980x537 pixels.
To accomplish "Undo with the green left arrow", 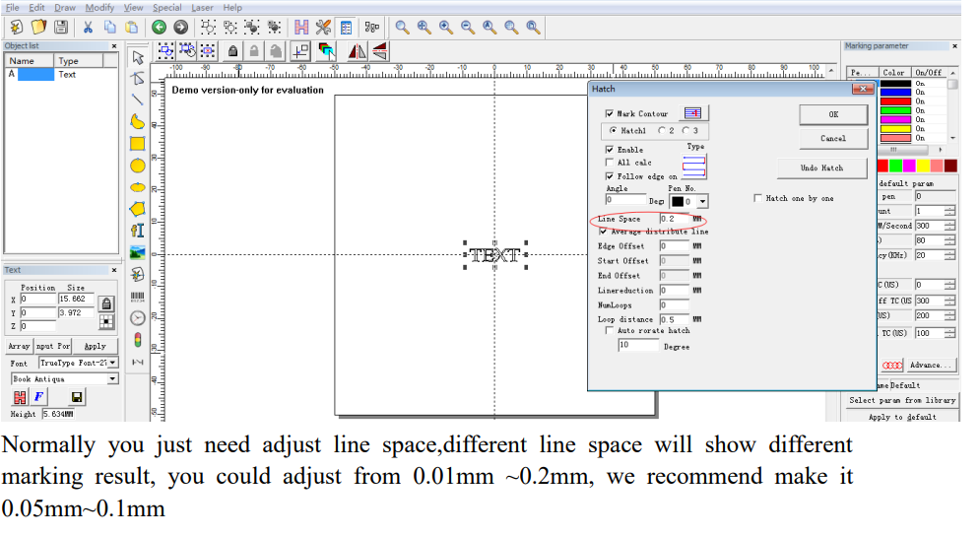I will click(x=159, y=27).
